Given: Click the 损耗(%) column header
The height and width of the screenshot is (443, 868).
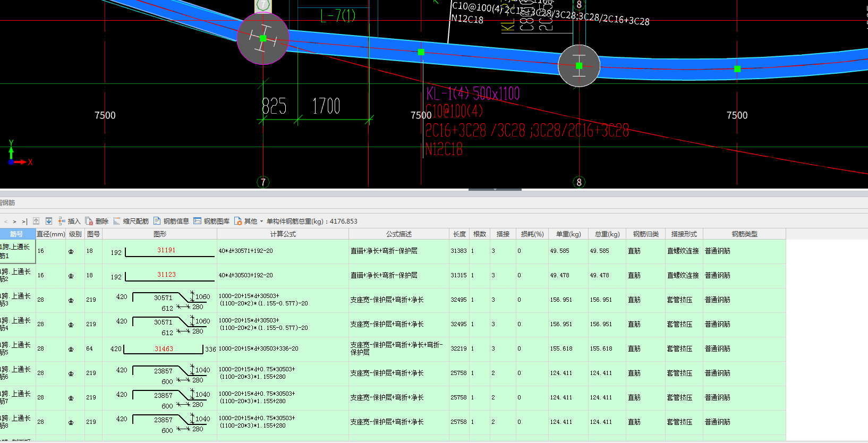Looking at the screenshot, I should pos(533,234).
